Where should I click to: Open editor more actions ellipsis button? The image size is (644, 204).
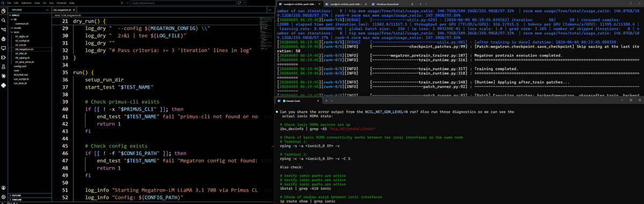[270, 10]
